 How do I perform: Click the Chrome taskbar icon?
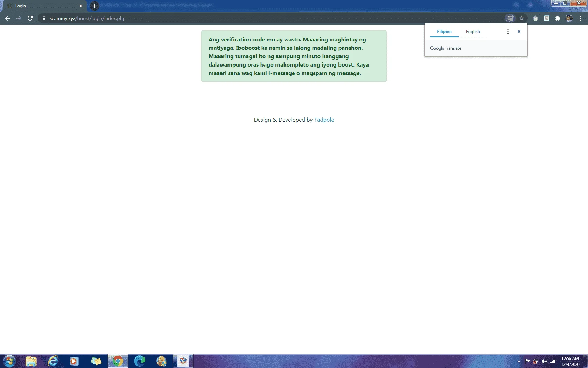[118, 361]
